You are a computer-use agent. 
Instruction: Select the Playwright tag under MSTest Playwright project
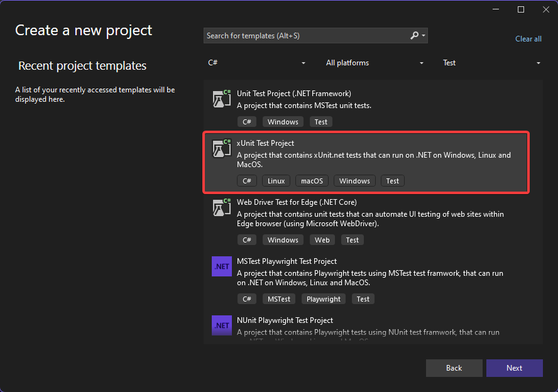(323, 298)
